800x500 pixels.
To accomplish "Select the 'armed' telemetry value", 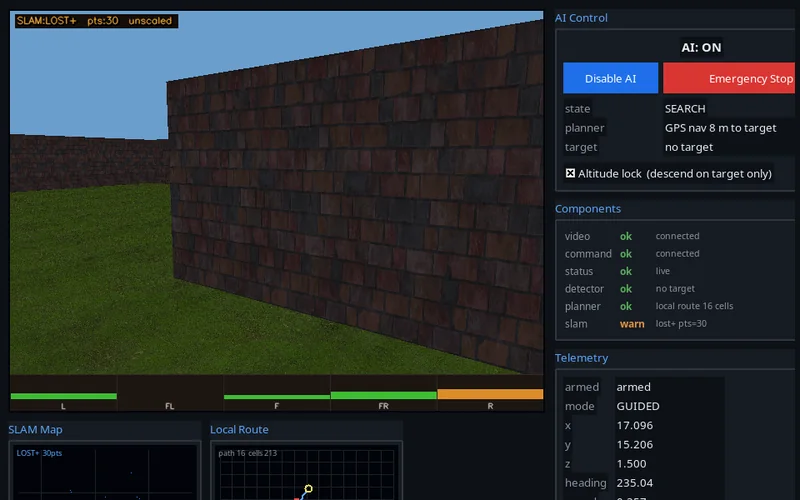I will point(633,387).
